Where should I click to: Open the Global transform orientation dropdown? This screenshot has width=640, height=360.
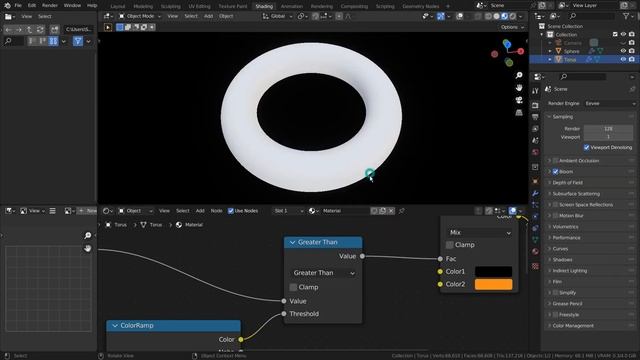[x=278, y=16]
